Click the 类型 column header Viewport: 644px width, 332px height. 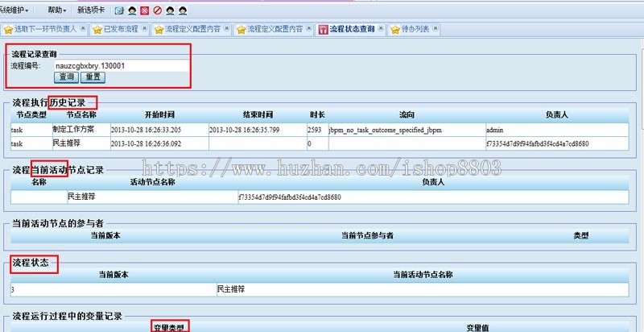[580, 235]
